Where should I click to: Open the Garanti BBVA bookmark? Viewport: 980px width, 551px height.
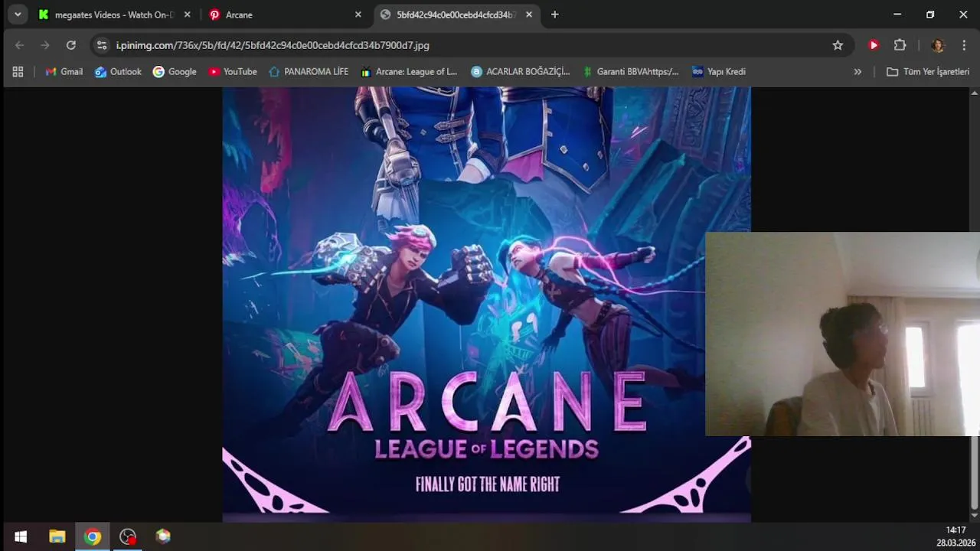tap(631, 72)
